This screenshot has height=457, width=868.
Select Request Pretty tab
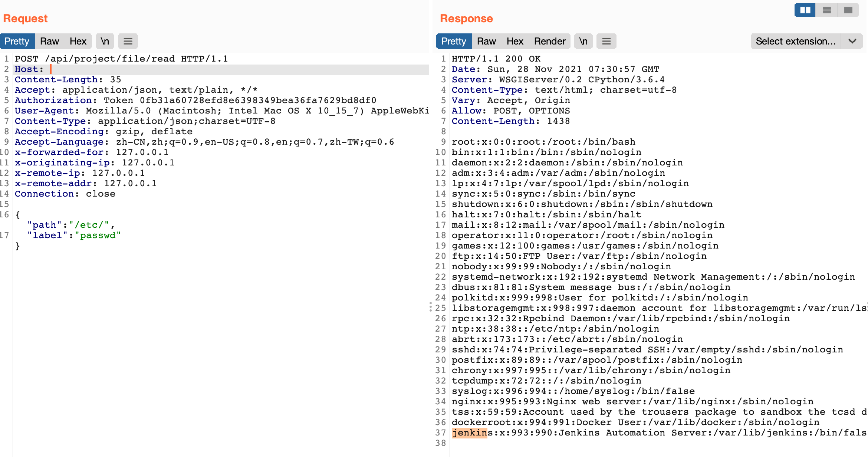(x=17, y=41)
